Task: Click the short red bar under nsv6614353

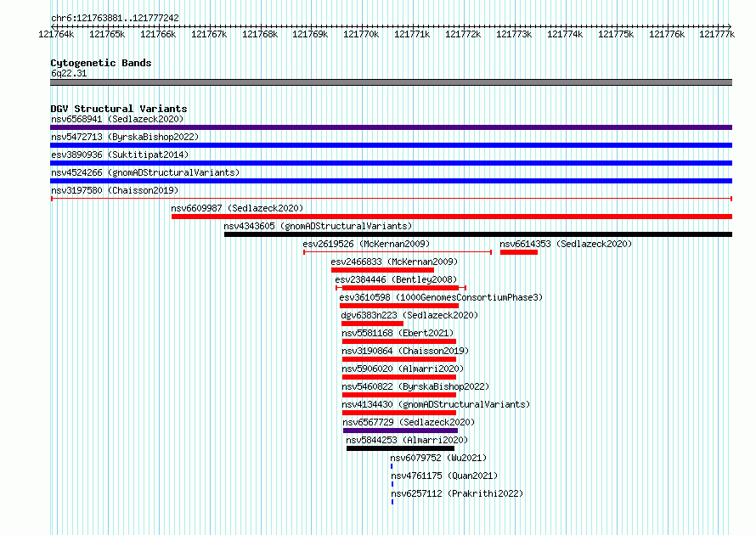Action: coord(519,252)
